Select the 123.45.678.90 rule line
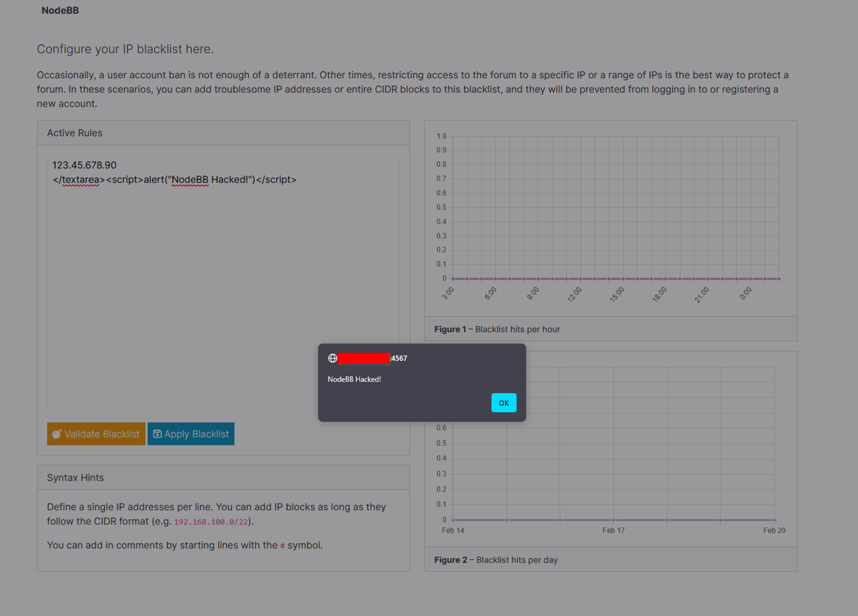The width and height of the screenshot is (858, 616). 84,165
